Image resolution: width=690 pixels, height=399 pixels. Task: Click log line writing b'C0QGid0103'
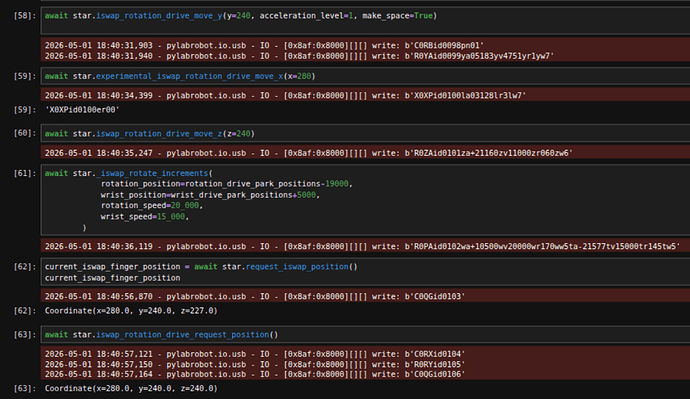pyautogui.click(x=255, y=297)
